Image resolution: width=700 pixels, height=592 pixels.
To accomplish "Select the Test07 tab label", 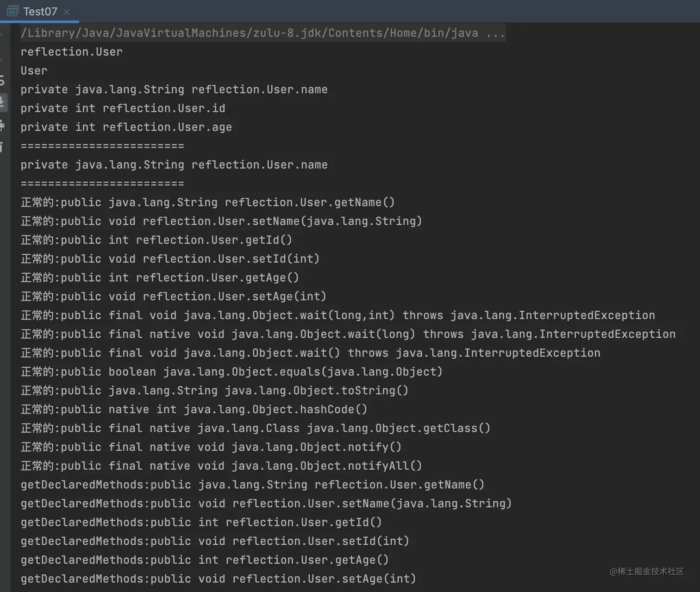I will 40,12.
